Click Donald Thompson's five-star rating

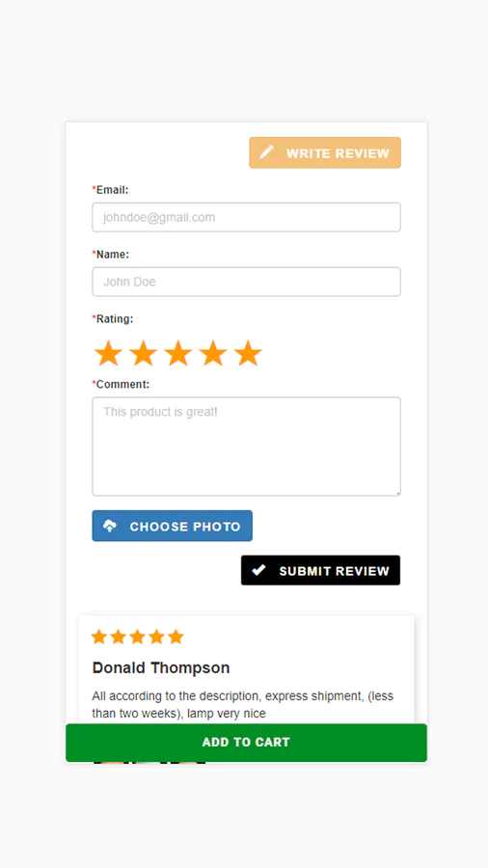point(137,637)
